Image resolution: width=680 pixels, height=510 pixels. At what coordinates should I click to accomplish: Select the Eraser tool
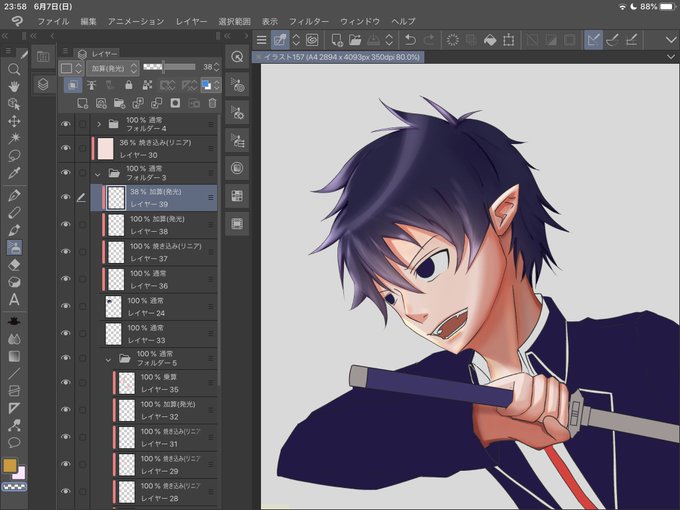(x=14, y=265)
